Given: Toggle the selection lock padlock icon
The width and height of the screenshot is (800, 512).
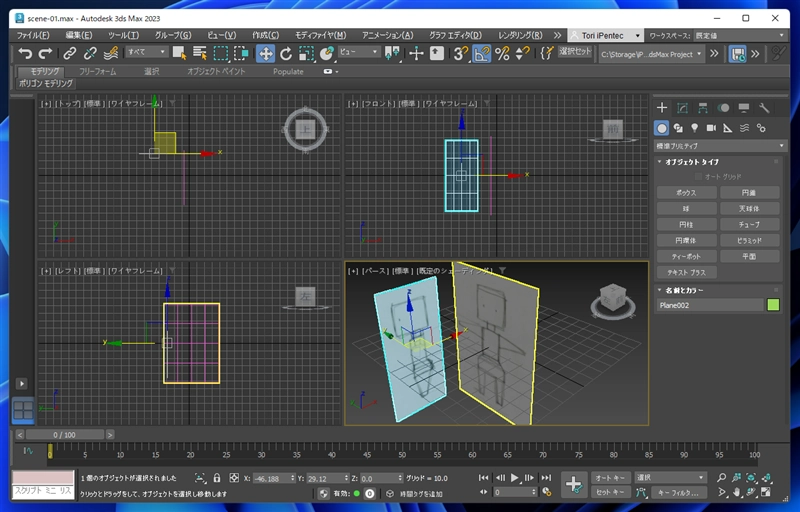Looking at the screenshot, I should 217,478.
